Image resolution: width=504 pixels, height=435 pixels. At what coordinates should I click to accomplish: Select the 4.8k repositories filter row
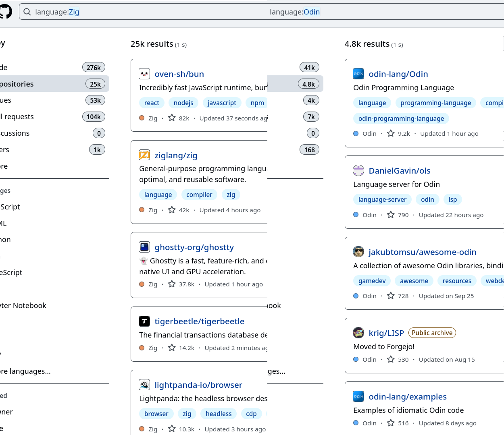point(296,84)
